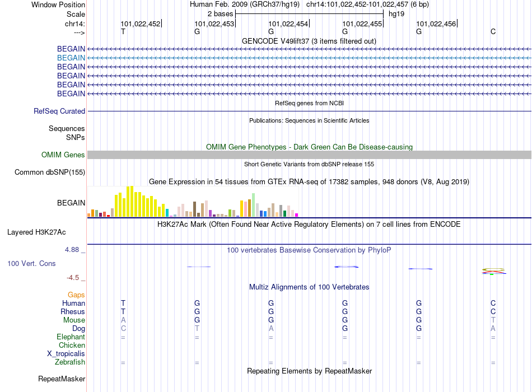Click the SNPs track label
532x392 pixels.
(76, 137)
